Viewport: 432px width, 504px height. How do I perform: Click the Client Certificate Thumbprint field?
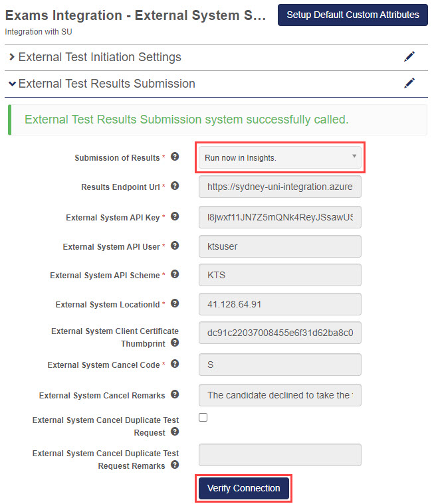click(280, 333)
